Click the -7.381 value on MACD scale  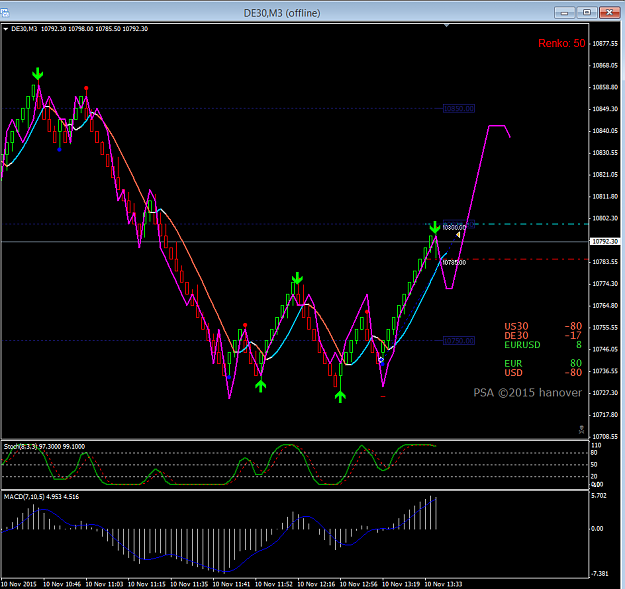[x=599, y=573]
